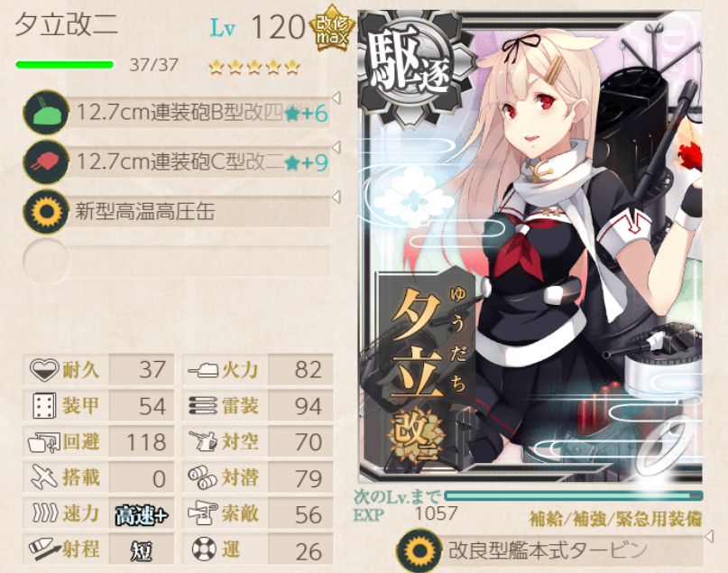
Task: Click the green main gun equipment icon
Action: tap(46, 113)
